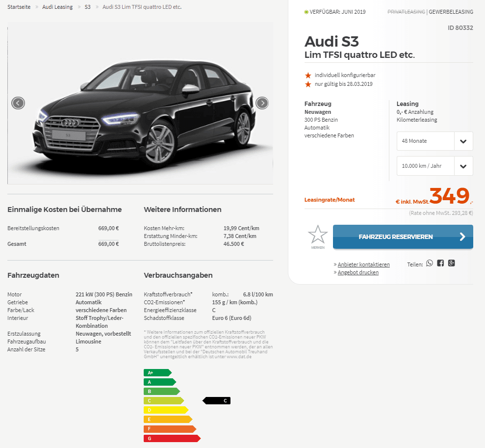Image resolution: width=485 pixels, height=448 pixels.
Task: Share the offer via WhatsApp icon
Action: (x=430, y=264)
